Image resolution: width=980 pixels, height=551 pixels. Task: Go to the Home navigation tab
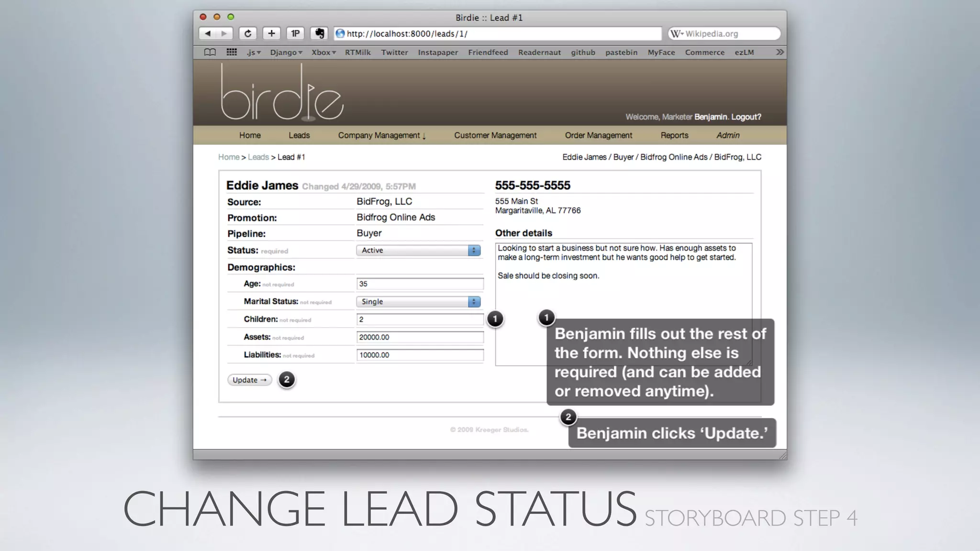click(250, 135)
